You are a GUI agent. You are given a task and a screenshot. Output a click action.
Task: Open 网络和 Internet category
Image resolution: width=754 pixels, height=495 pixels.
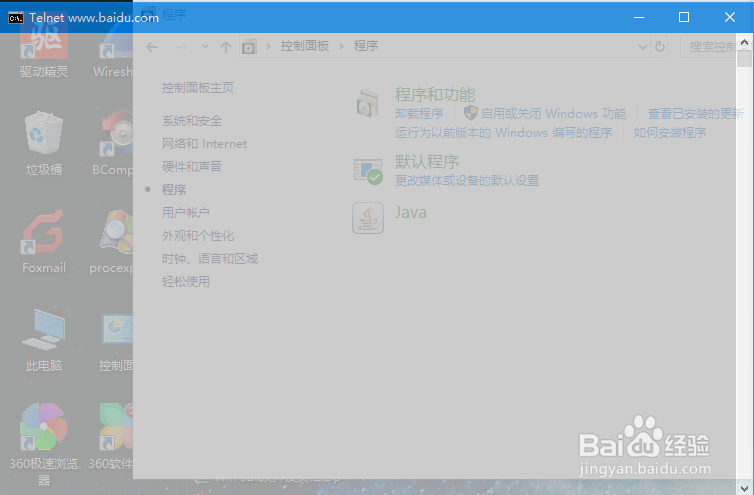pyautogui.click(x=204, y=144)
